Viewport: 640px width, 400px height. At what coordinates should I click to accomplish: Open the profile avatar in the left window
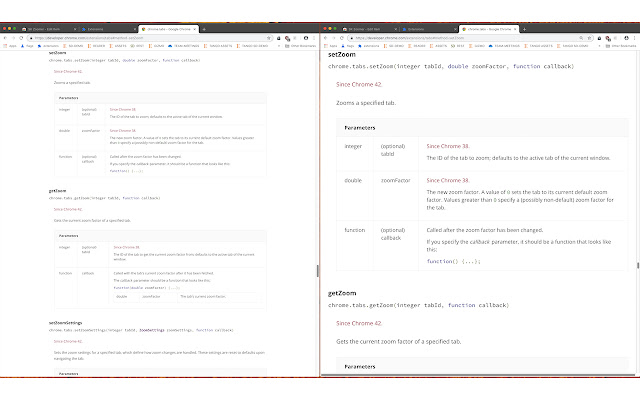pos(306,38)
